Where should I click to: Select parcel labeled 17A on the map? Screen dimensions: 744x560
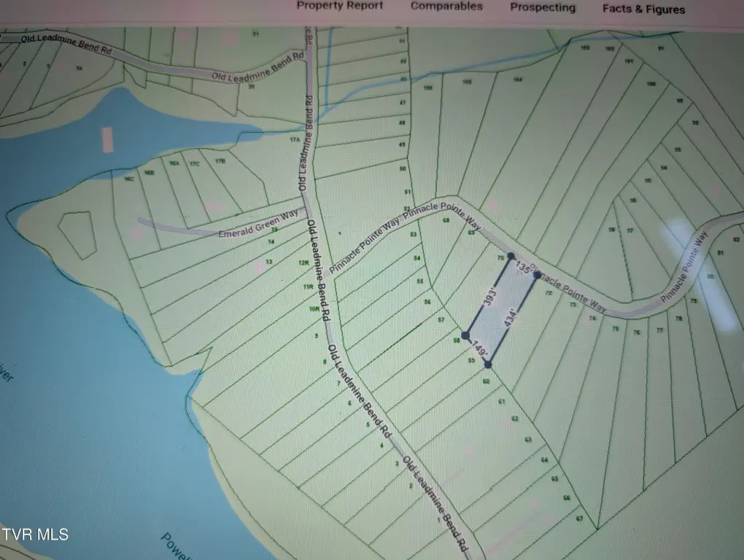pyautogui.click(x=295, y=139)
